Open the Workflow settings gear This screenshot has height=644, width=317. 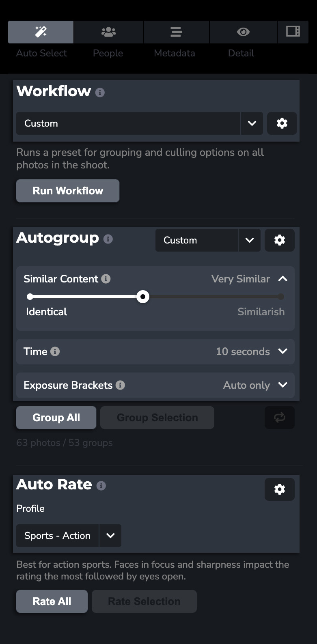click(282, 123)
